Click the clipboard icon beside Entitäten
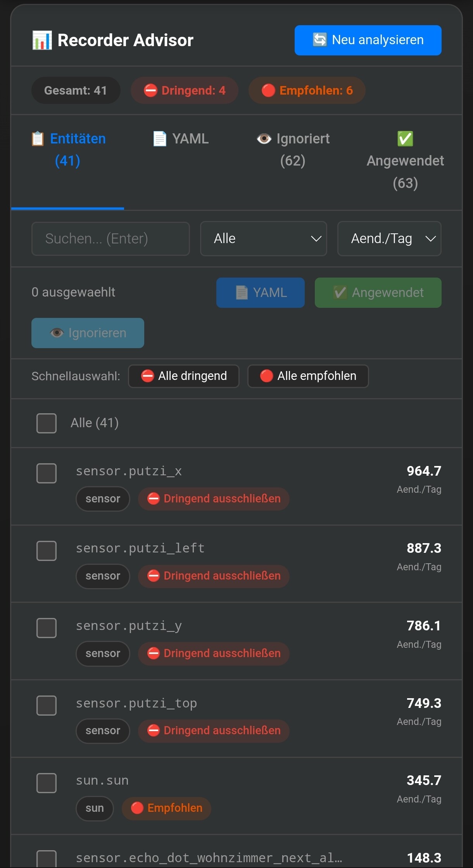Screen dimensions: 473x868 (x=38, y=139)
